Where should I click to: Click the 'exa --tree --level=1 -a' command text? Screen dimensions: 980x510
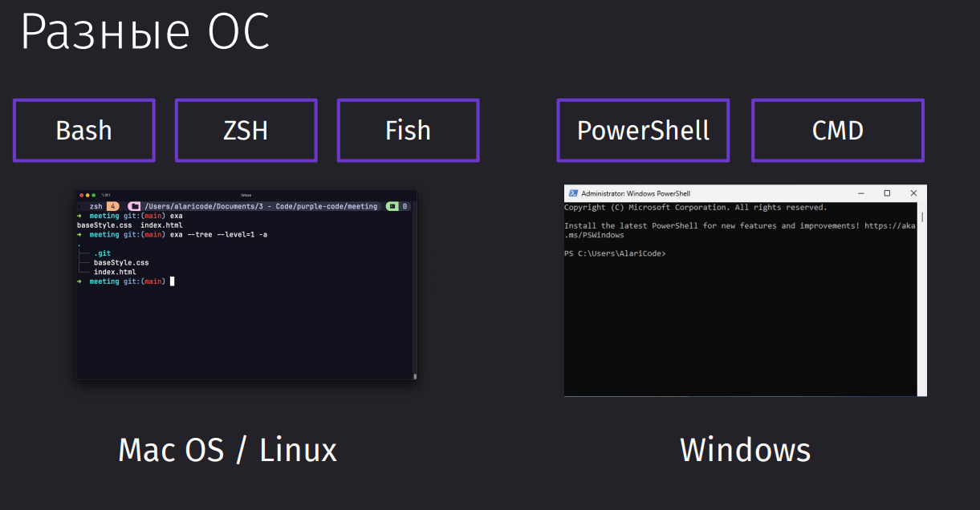pos(219,235)
